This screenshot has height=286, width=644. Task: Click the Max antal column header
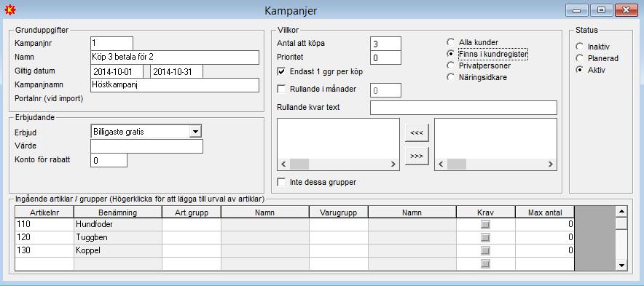pos(545,212)
